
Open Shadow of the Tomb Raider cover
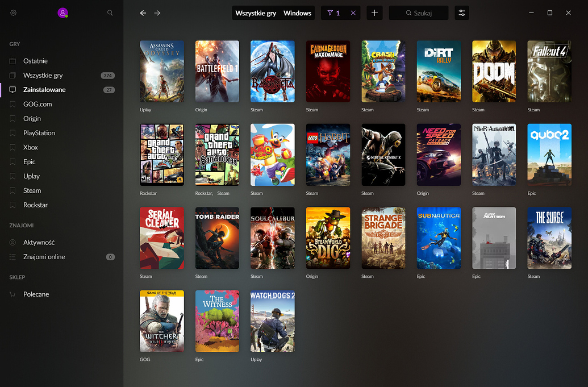tap(217, 238)
